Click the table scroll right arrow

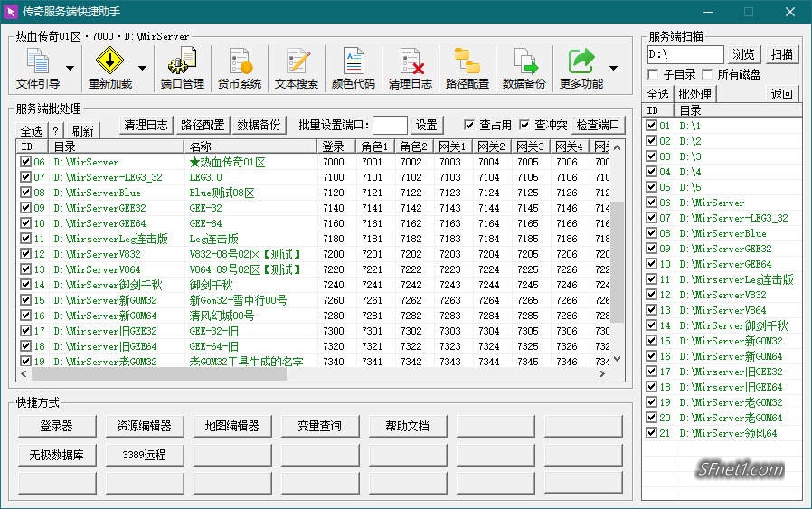pos(601,374)
